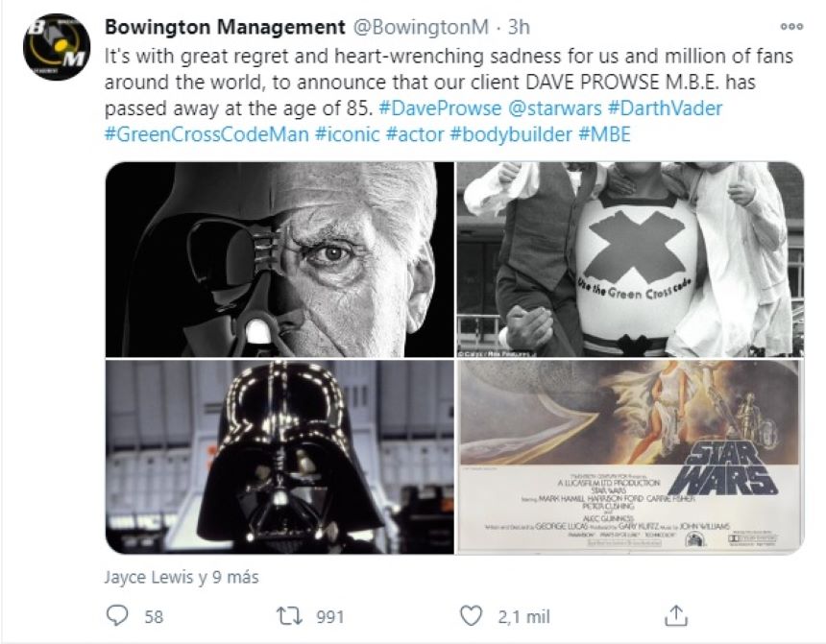Open the half-mask face photo

[279, 259]
